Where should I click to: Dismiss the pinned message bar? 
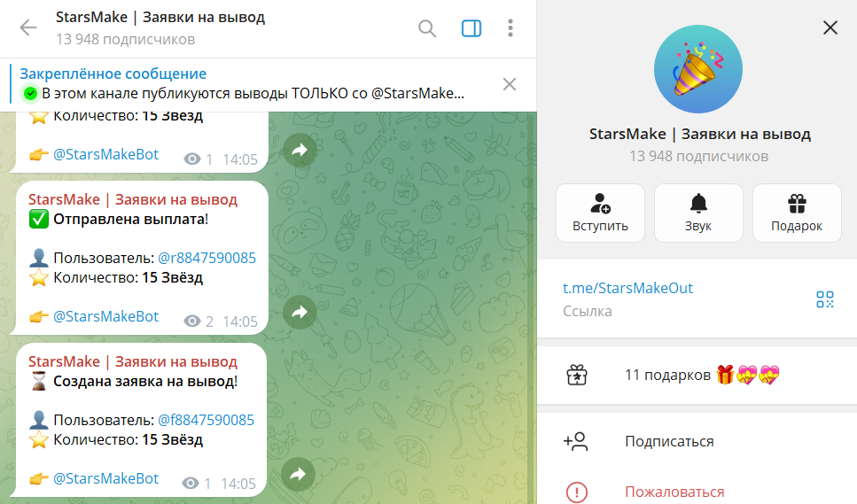coord(510,84)
